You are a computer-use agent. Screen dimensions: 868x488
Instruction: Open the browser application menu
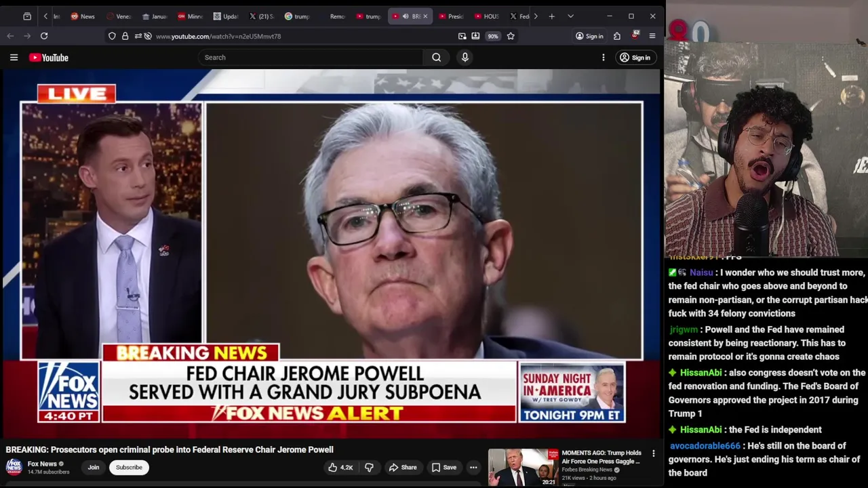[652, 36]
